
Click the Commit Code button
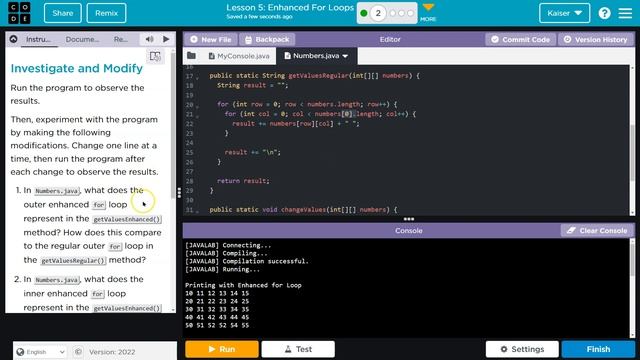520,39
